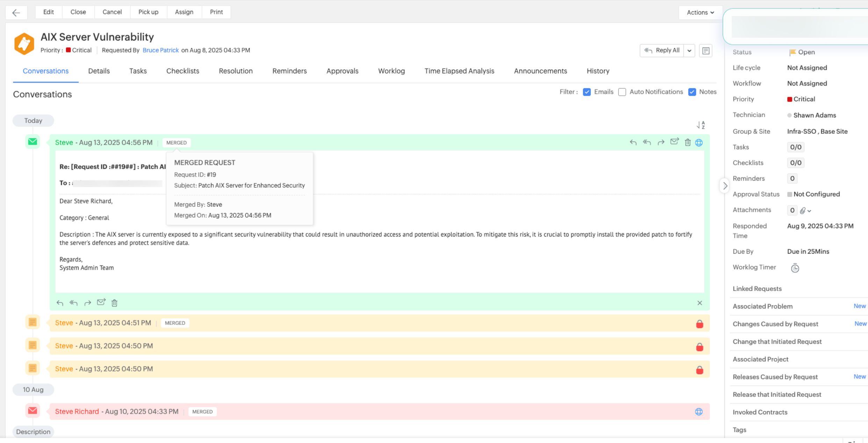Dismiss expanded email with the X button
This screenshot has width=868, height=443.
(x=700, y=303)
